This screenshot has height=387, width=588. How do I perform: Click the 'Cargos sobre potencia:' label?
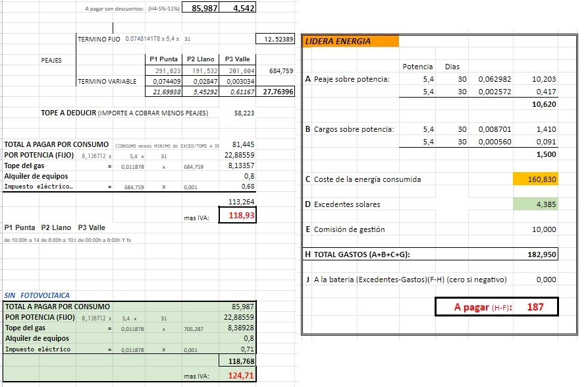click(x=354, y=129)
